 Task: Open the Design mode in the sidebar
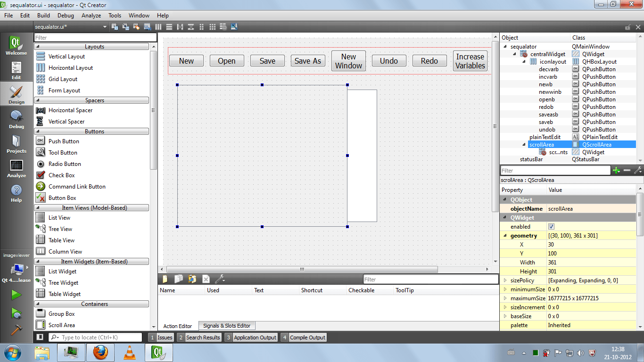pos(16,94)
